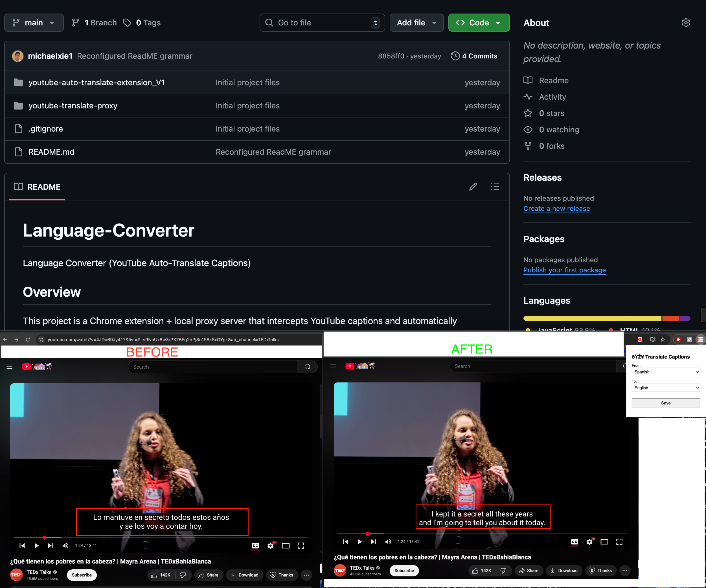Click Create a new release link
This screenshot has height=588, width=706.
point(557,209)
